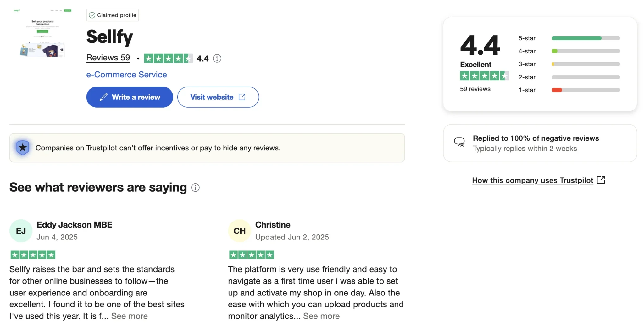644x326 pixels.
Task: Open 'How this company uses Trustpilot' link
Action: point(532,180)
